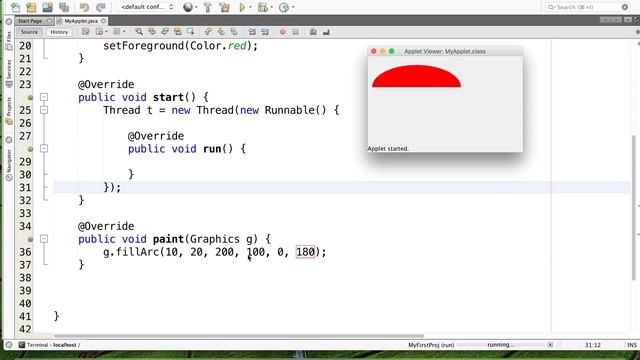Click the highlighted value 180 in fillArc

(305, 252)
